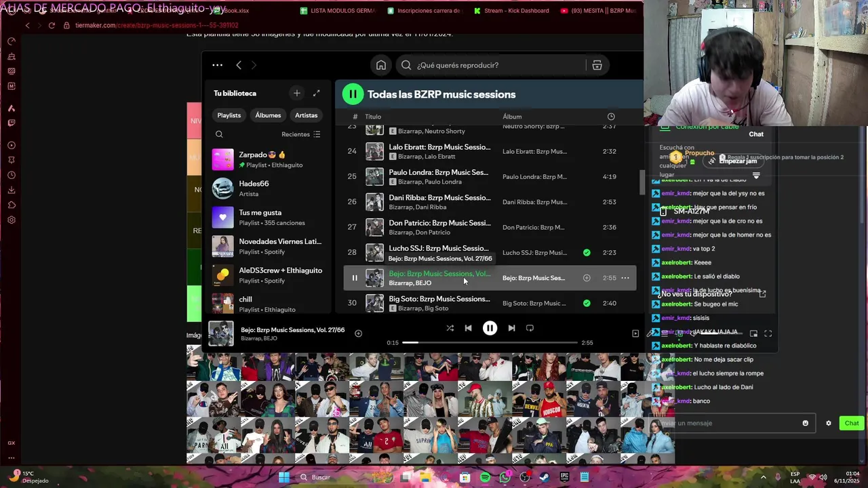Create a new playlist with plus icon
Viewport: 868px width, 488px height.
(296, 93)
